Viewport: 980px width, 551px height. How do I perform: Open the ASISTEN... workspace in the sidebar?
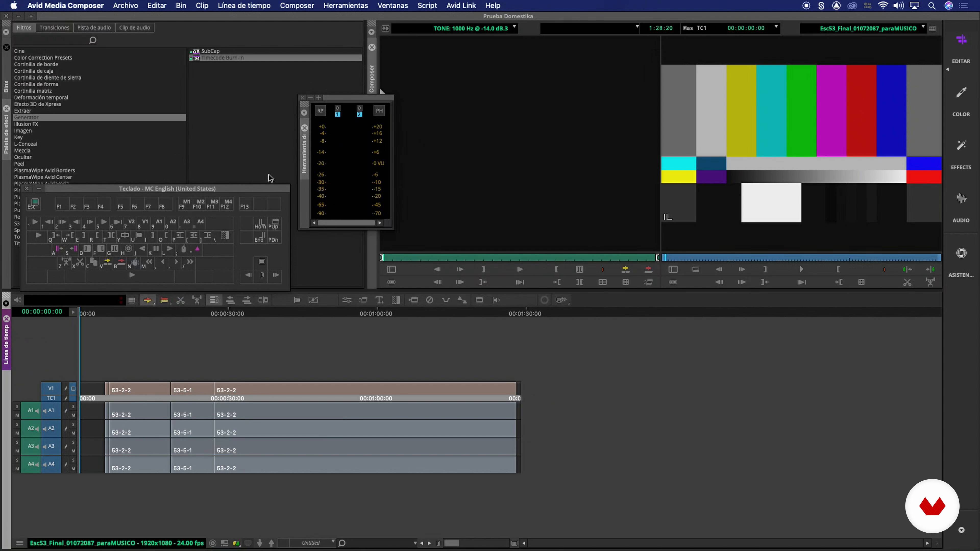coord(961,262)
